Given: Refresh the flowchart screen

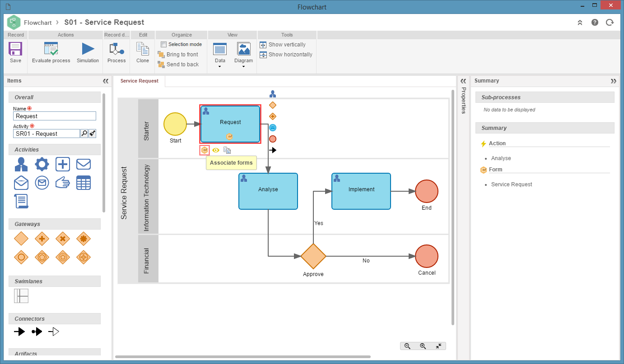Looking at the screenshot, I should pos(610,22).
